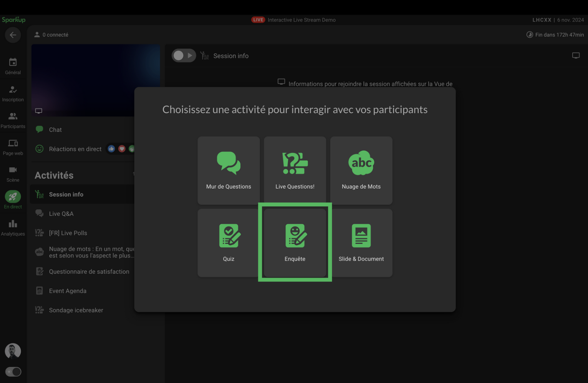Click the back arrow button

tap(13, 35)
